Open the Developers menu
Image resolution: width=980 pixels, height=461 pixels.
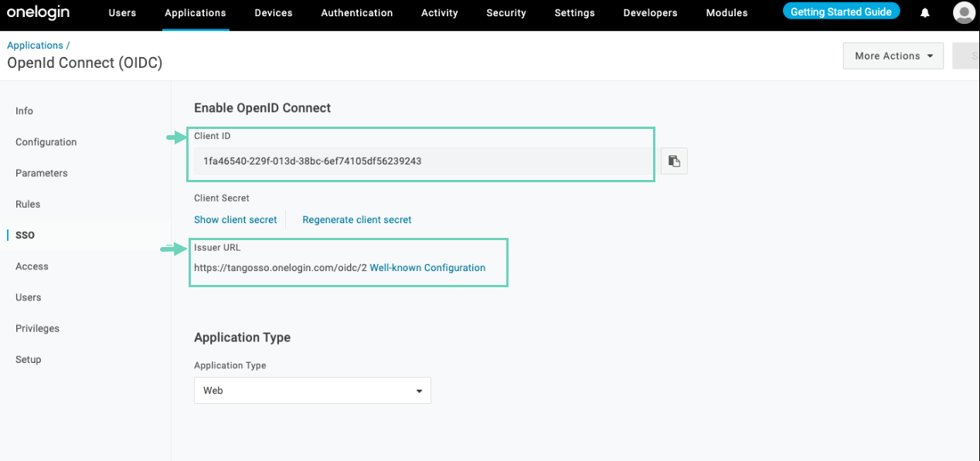click(x=650, y=13)
